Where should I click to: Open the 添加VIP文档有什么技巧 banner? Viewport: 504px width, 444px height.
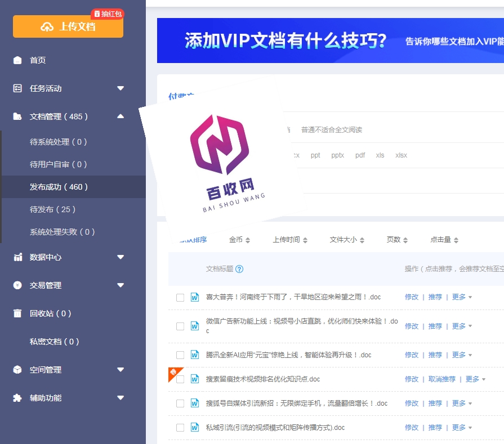tap(331, 41)
